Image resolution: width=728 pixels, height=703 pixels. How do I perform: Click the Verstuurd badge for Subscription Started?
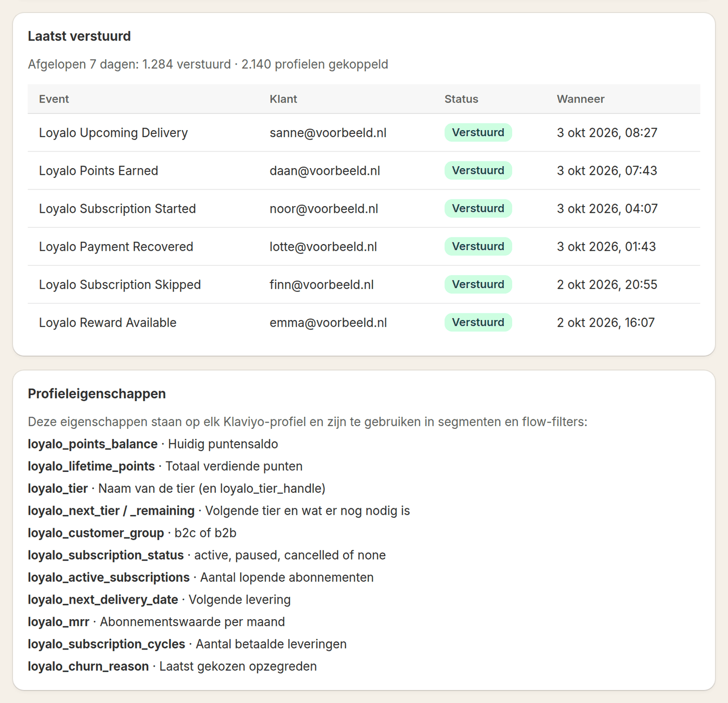click(x=478, y=209)
